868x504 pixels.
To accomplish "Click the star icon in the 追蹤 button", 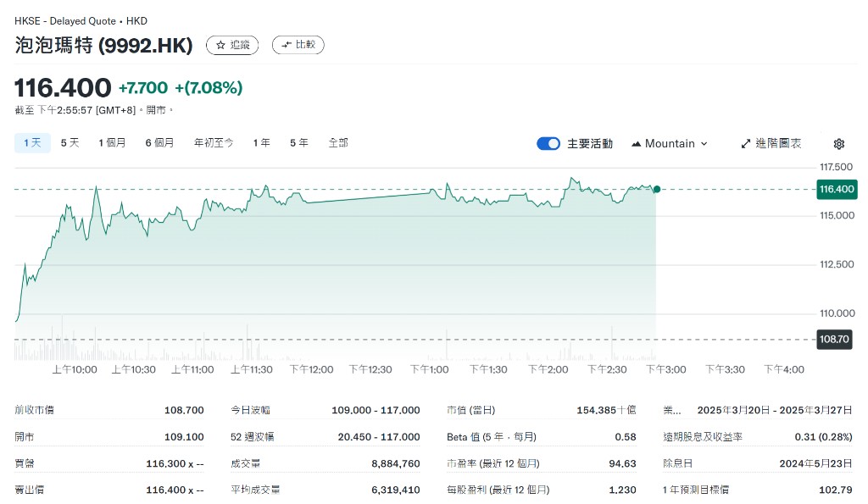I will (x=220, y=45).
